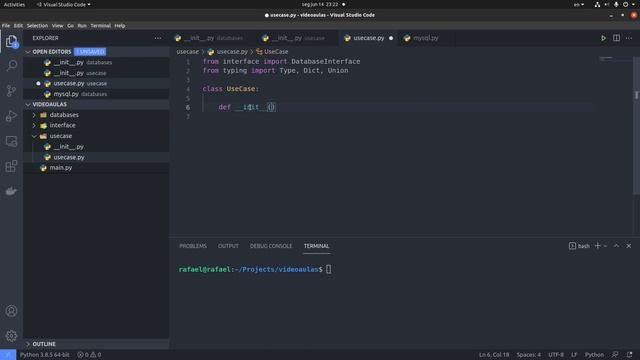The height and width of the screenshot is (360, 640).
Task: Open the Remote Explorer view
Action: click(x=11, y=141)
